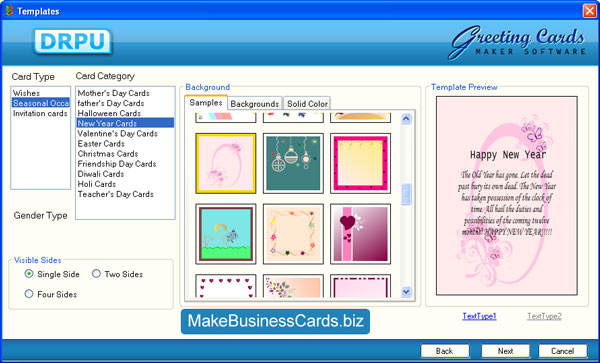Pick the maroon heart ribbon template
The image size is (600, 363).
[360, 234]
